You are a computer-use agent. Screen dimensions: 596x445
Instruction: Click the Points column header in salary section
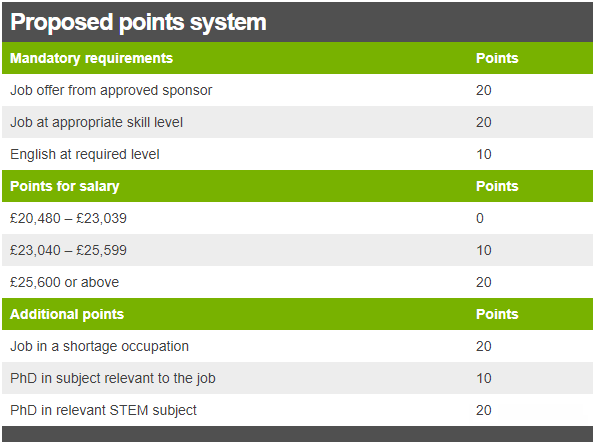497,186
